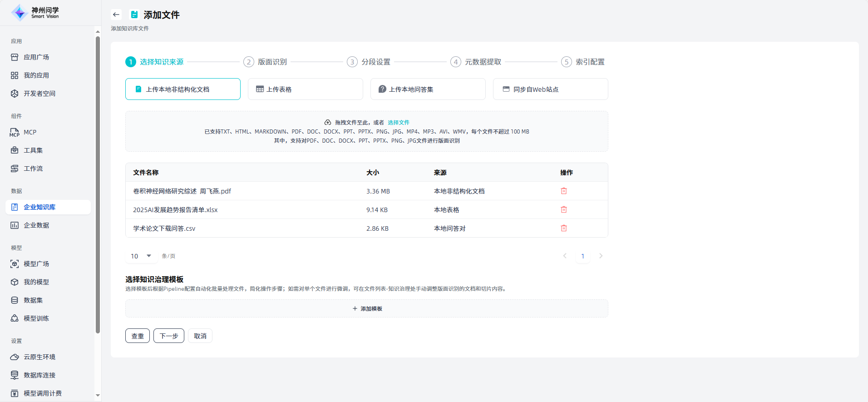Open 企业知识库 in the sidebar

click(x=39, y=207)
